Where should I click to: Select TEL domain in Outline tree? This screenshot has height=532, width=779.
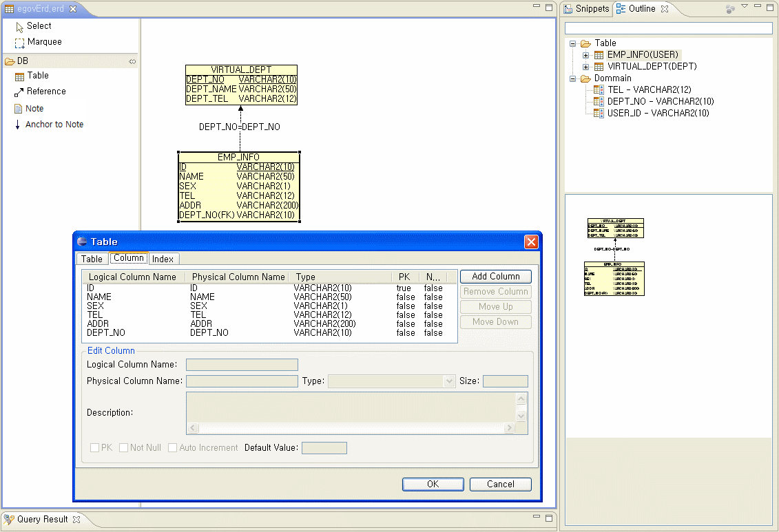pyautogui.click(x=648, y=89)
